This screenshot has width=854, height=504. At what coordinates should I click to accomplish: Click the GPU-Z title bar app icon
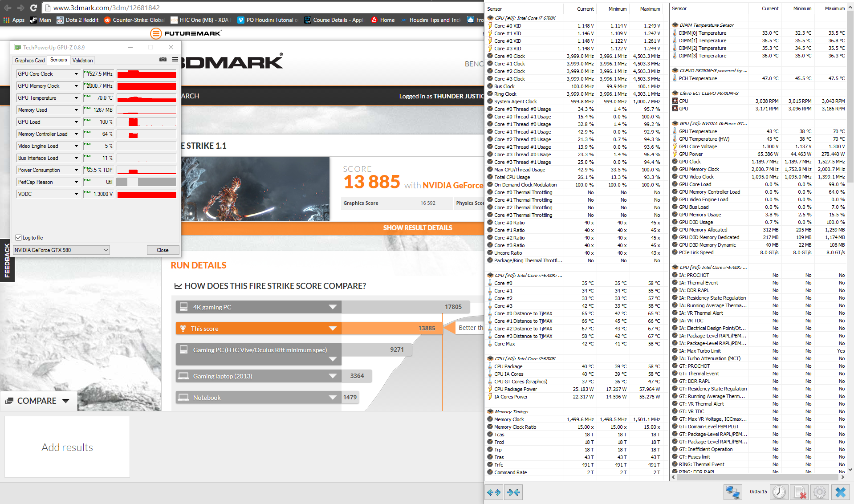coord(17,47)
